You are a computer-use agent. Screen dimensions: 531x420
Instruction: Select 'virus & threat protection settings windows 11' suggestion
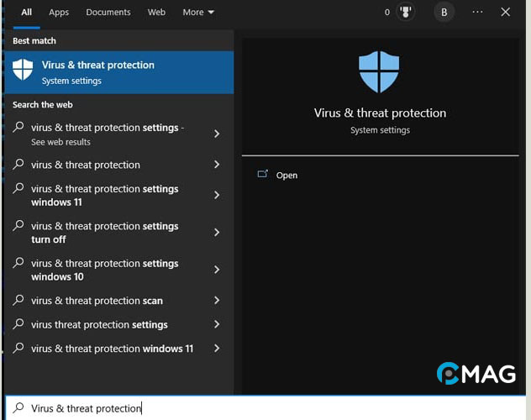pos(105,195)
